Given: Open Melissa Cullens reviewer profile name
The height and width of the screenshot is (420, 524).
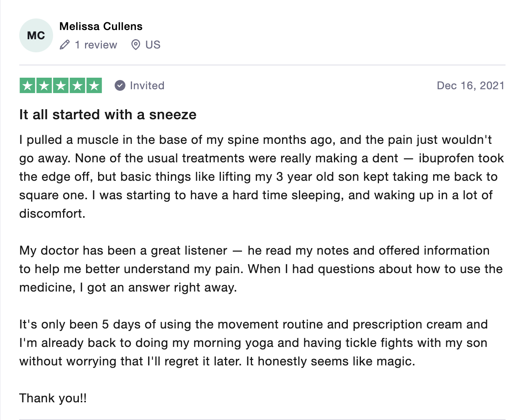Looking at the screenshot, I should click(101, 26).
